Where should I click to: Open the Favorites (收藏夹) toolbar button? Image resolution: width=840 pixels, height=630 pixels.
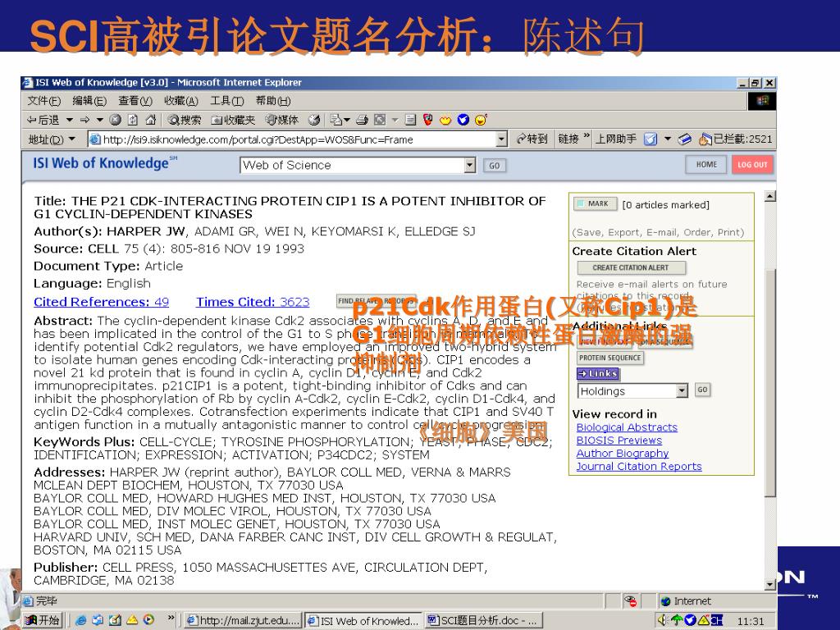[233, 120]
